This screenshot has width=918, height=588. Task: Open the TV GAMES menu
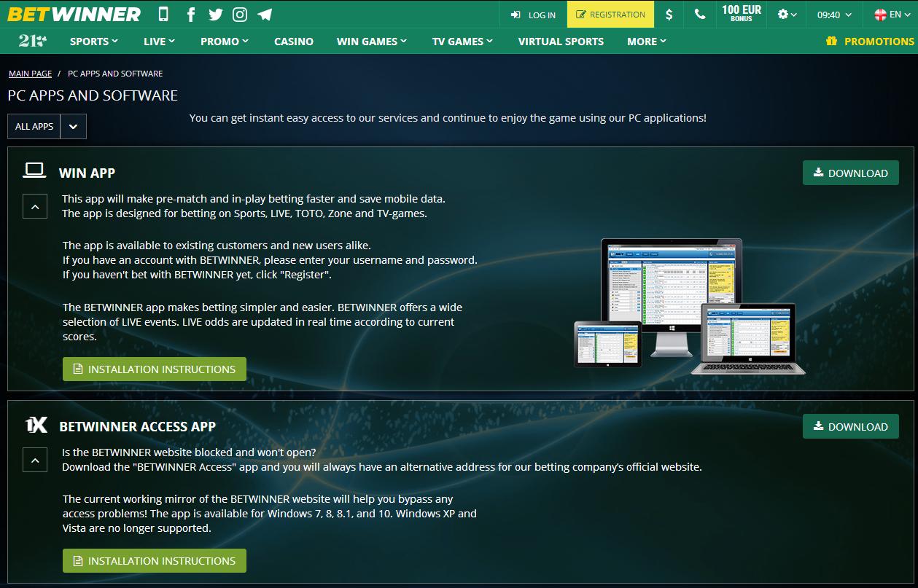462,42
